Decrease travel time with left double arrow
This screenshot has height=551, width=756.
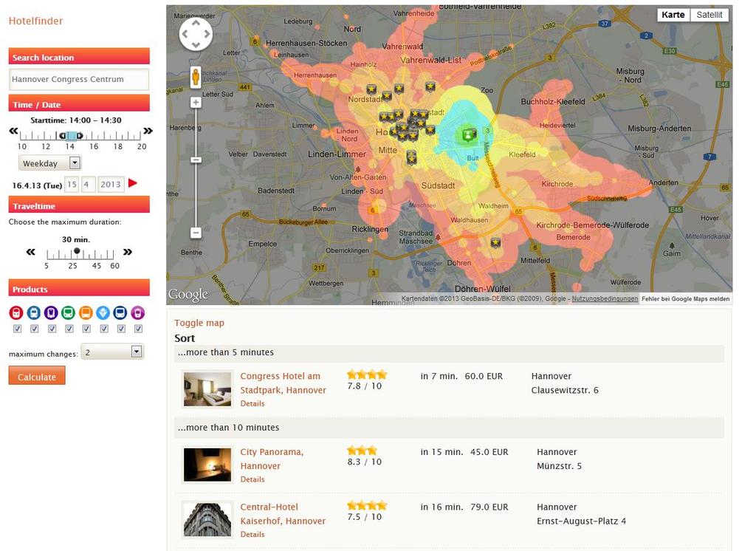point(31,252)
